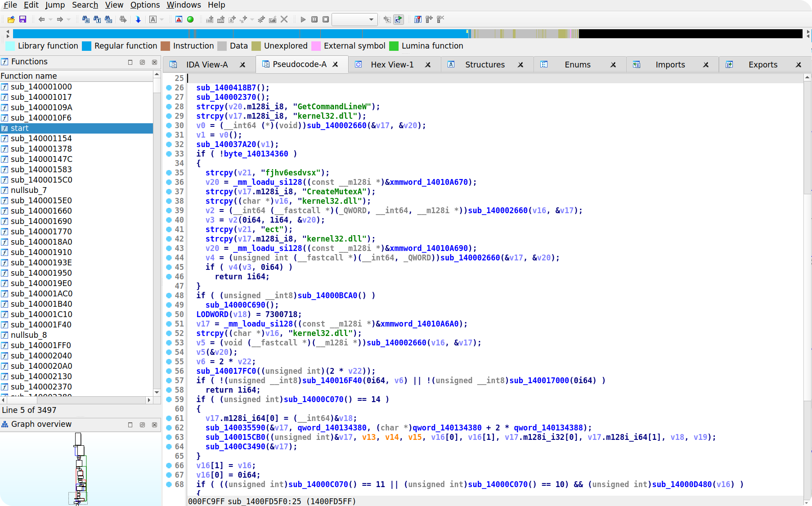
Task: Open the Windows menu
Action: (x=184, y=5)
